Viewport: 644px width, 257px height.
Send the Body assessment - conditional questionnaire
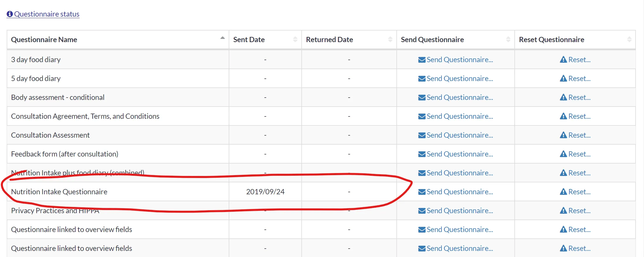coord(459,97)
